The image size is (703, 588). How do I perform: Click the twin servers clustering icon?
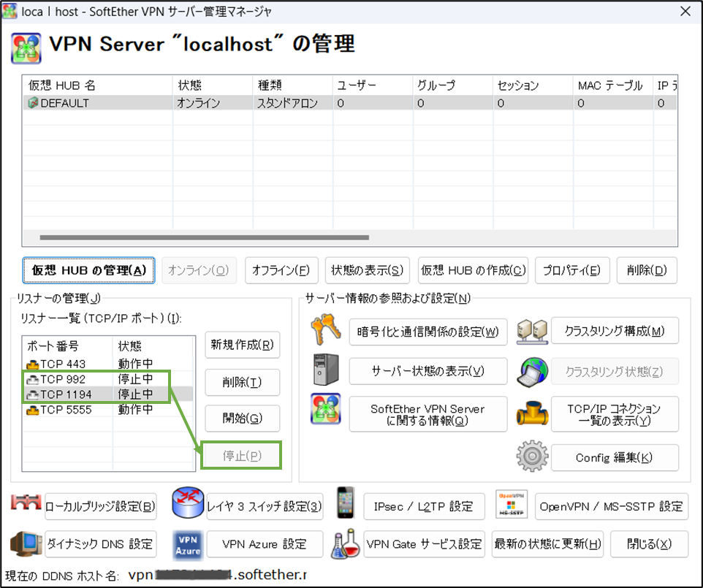coord(532,332)
